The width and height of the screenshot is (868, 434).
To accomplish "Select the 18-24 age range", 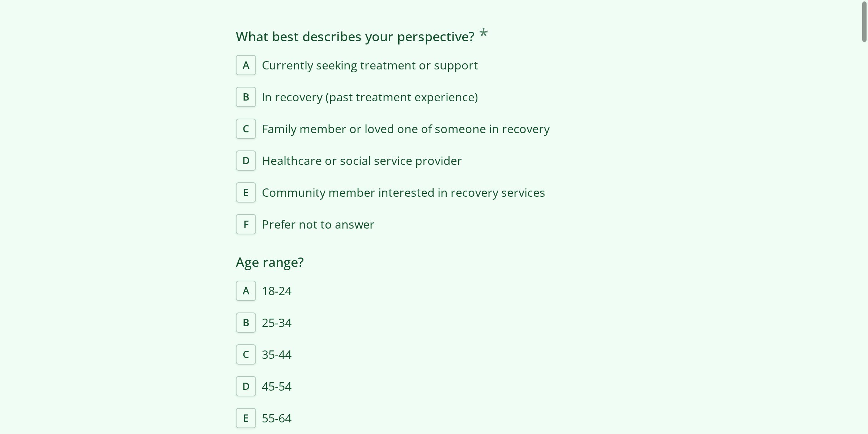I will [x=277, y=291].
